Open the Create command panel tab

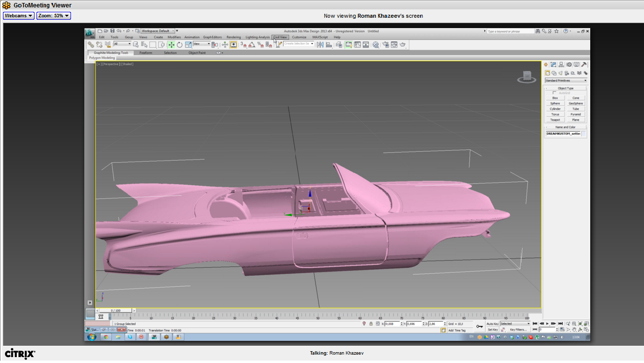[546, 64]
